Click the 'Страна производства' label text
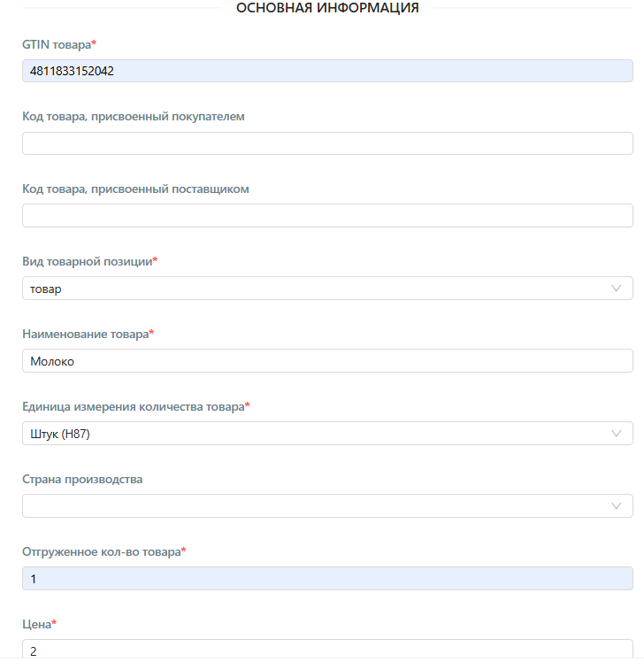644x670 pixels. pyautogui.click(x=82, y=480)
